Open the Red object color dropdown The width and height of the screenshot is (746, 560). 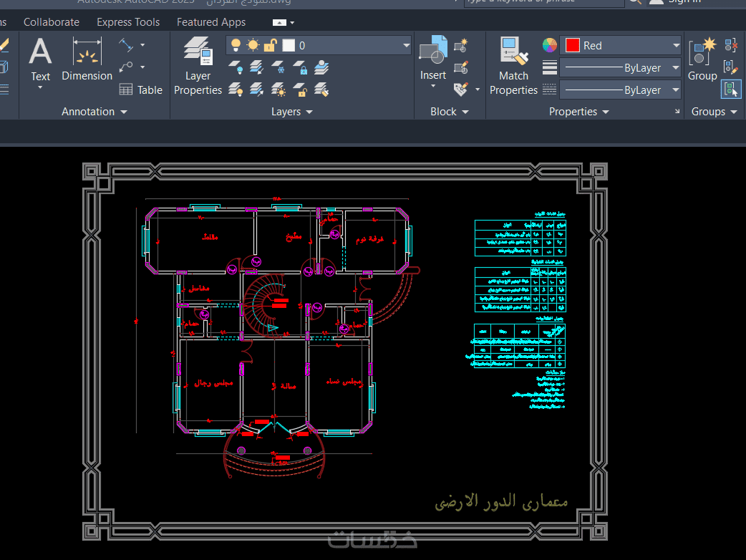tap(621, 46)
